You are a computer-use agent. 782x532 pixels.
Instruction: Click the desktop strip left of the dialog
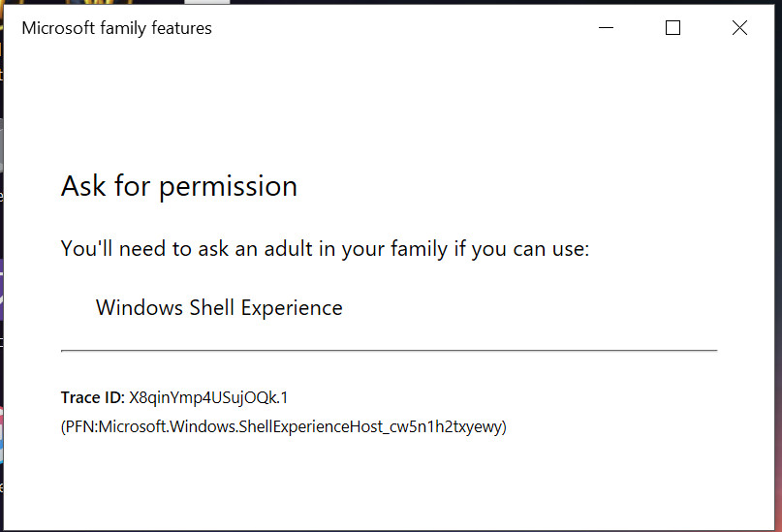pyautogui.click(x=2, y=291)
